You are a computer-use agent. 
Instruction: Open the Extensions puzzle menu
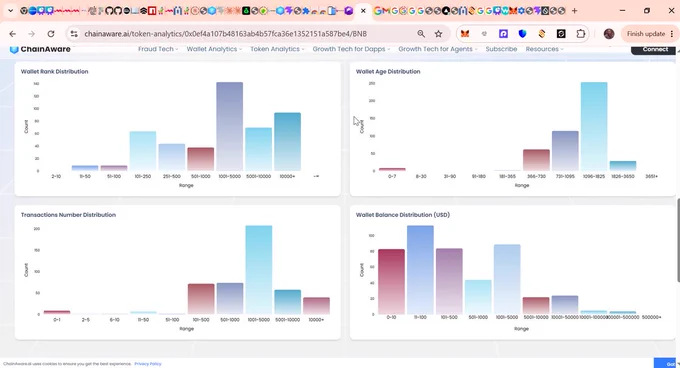[x=581, y=34]
